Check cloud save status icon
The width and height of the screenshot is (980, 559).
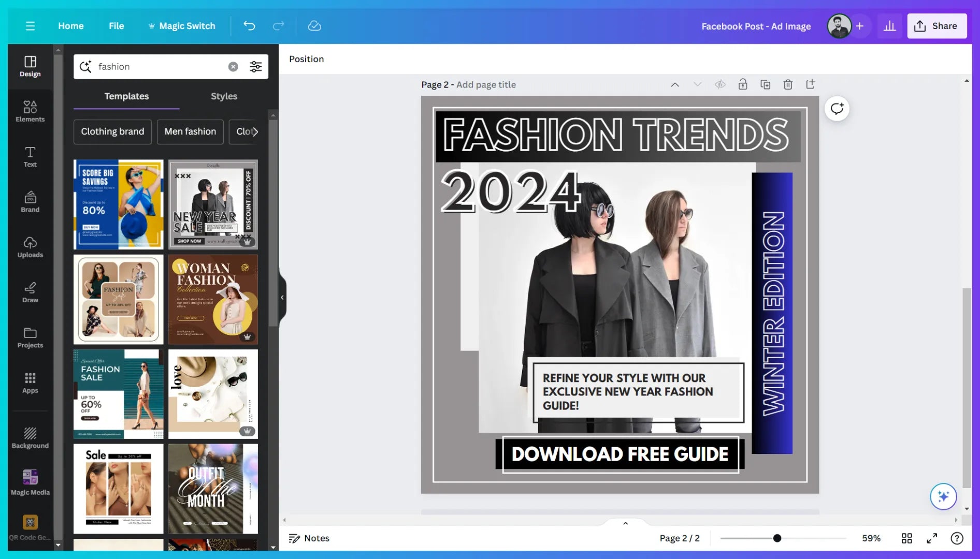[314, 26]
